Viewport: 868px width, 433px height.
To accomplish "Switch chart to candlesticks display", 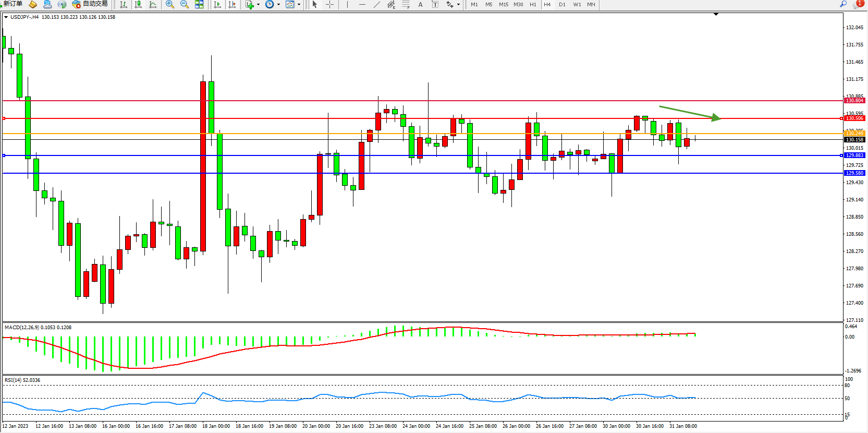I will [138, 4].
